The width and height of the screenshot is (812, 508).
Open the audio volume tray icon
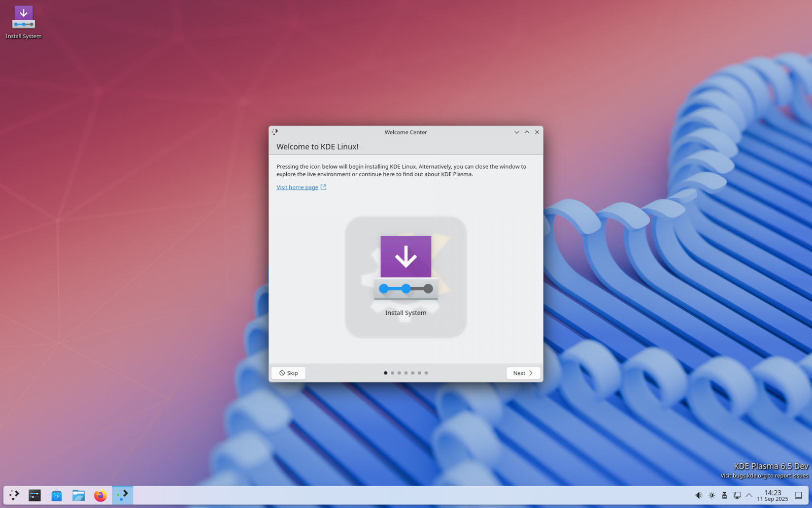point(699,495)
